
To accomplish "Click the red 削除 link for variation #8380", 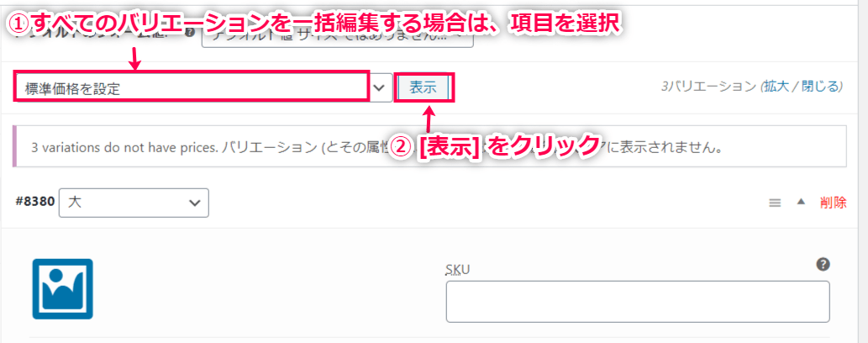I will [x=833, y=203].
